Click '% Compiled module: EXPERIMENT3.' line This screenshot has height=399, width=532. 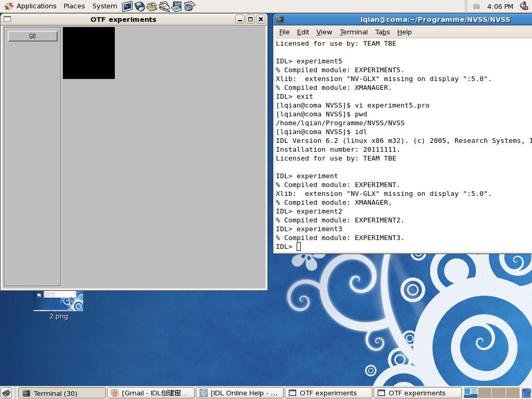point(340,238)
